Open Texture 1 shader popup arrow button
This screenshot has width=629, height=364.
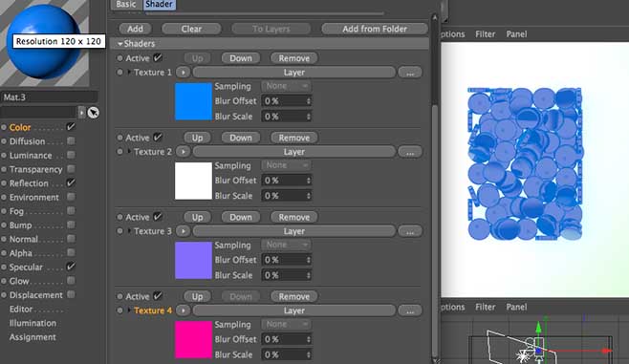184,73
